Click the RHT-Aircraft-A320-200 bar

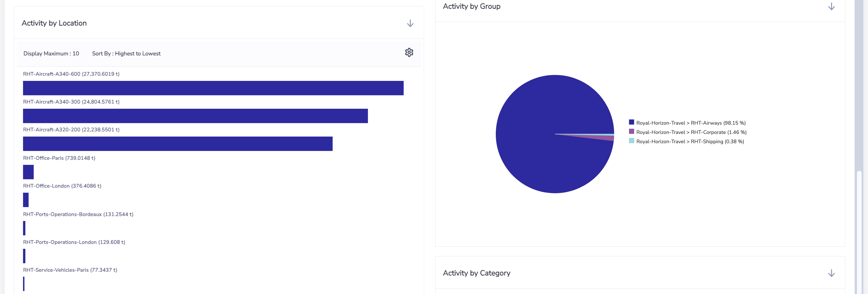[178, 144]
